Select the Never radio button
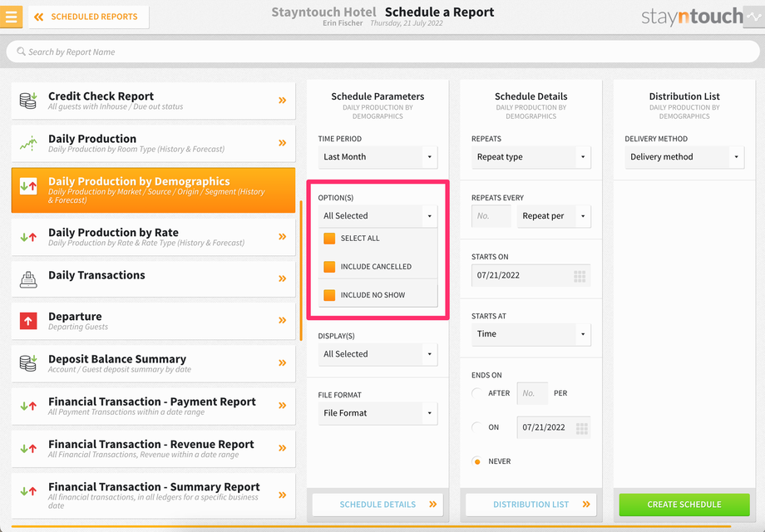Image resolution: width=765 pixels, height=532 pixels. [476, 461]
